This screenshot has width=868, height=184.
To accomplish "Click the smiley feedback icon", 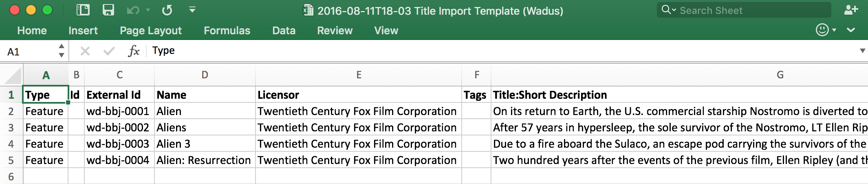I will 822,30.
